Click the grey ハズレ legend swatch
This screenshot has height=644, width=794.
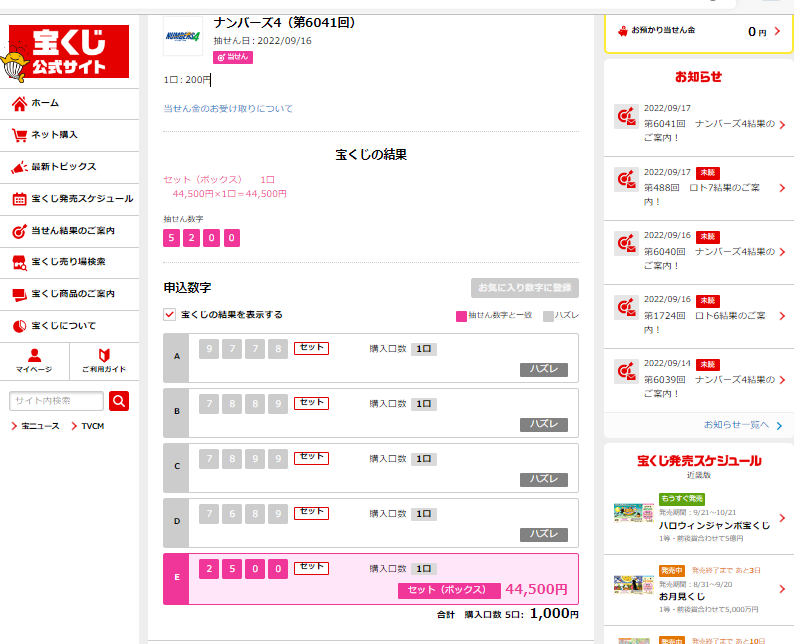coord(548,316)
